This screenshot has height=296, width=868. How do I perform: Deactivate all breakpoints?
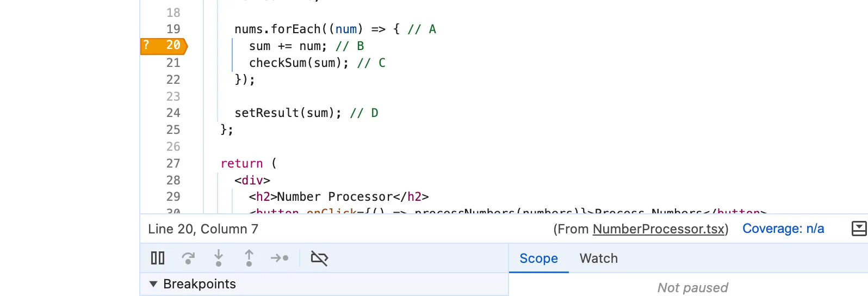[x=319, y=258]
